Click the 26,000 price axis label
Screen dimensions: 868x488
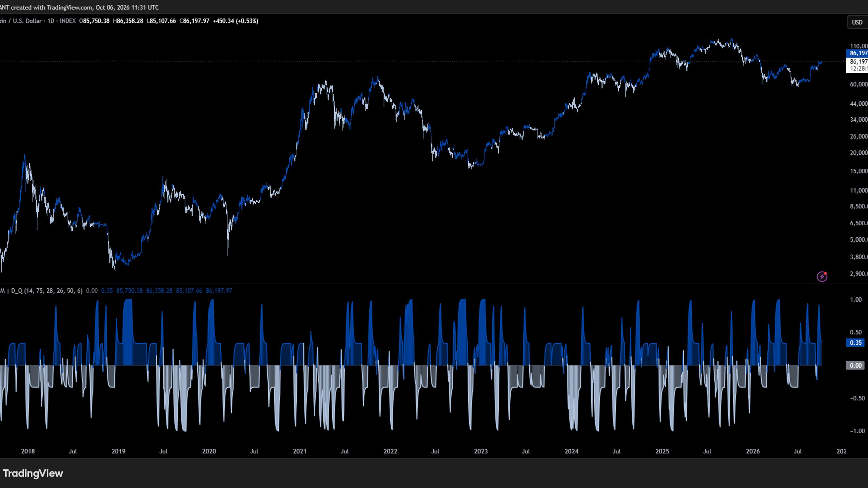(x=859, y=136)
